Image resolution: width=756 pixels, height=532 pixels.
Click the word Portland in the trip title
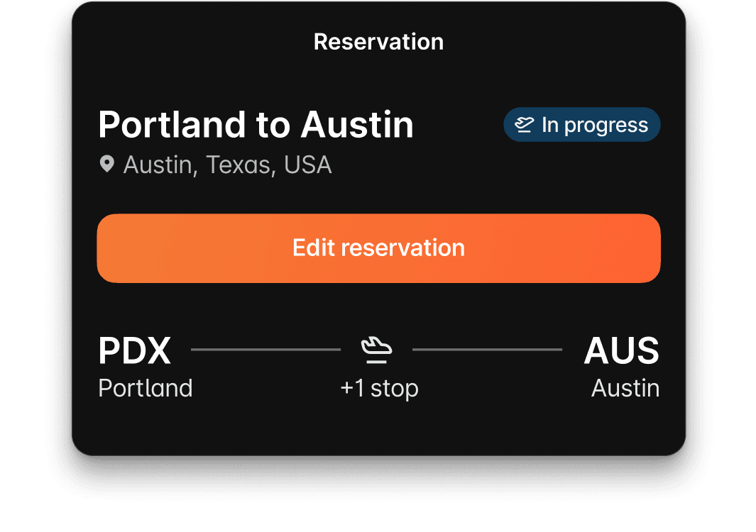click(x=171, y=125)
